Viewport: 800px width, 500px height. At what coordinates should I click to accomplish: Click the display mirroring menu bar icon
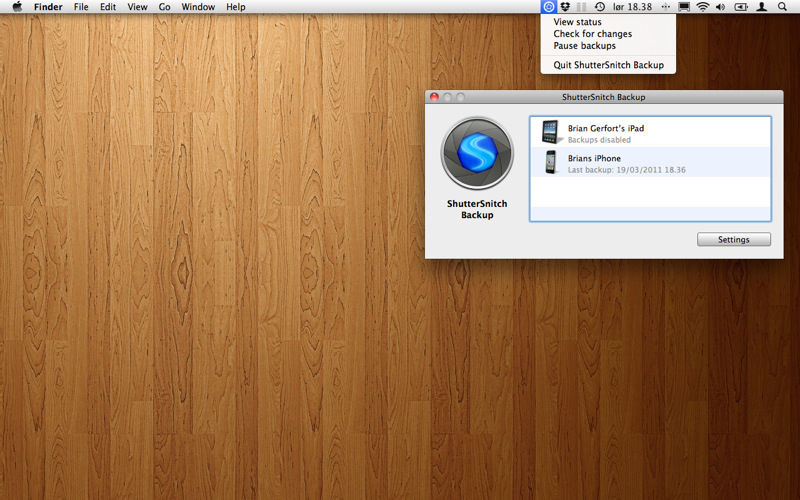(x=684, y=7)
